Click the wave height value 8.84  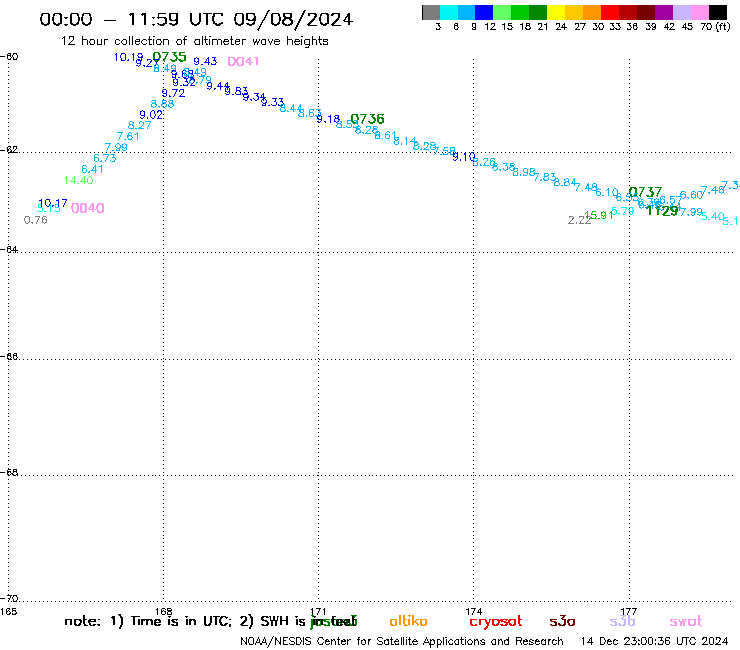tap(565, 182)
